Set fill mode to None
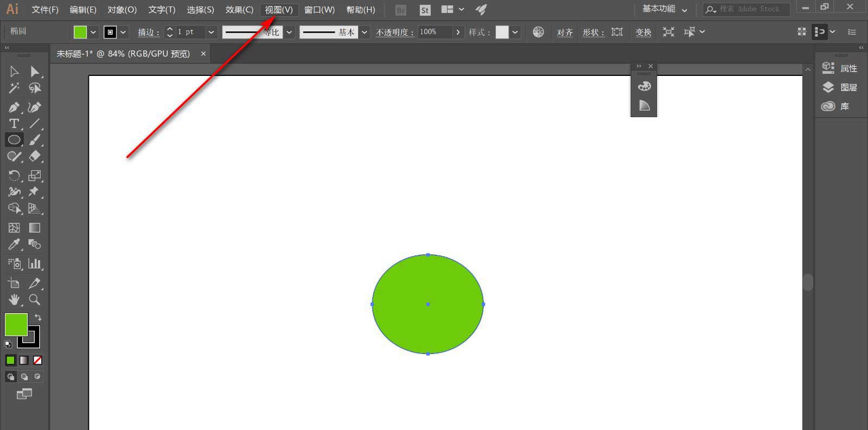This screenshot has width=868, height=430. (x=37, y=360)
